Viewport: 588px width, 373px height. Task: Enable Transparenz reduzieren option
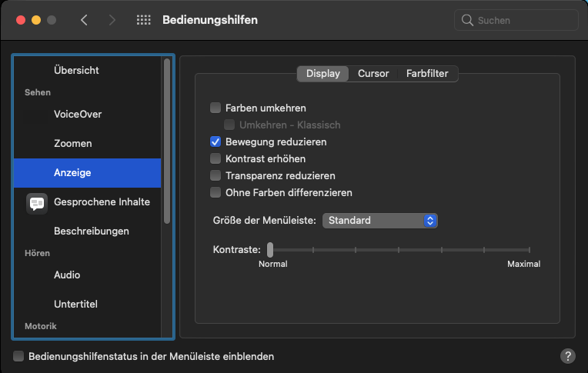(x=215, y=175)
